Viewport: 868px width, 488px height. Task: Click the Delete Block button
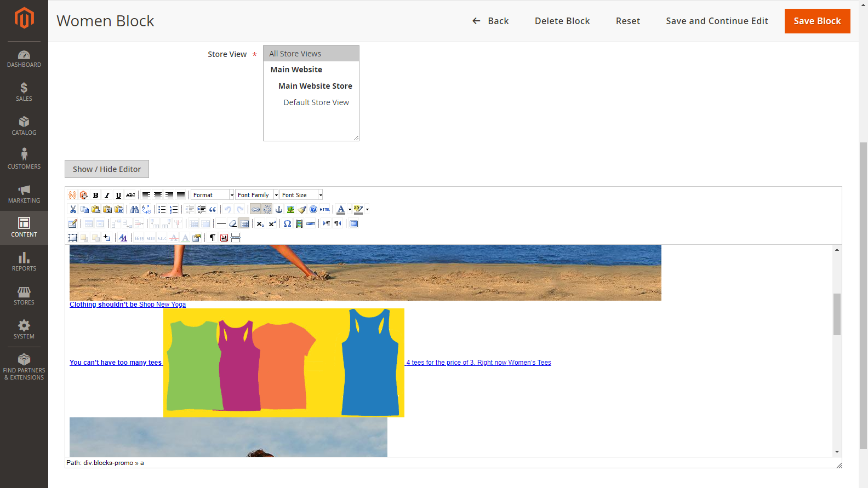(562, 21)
